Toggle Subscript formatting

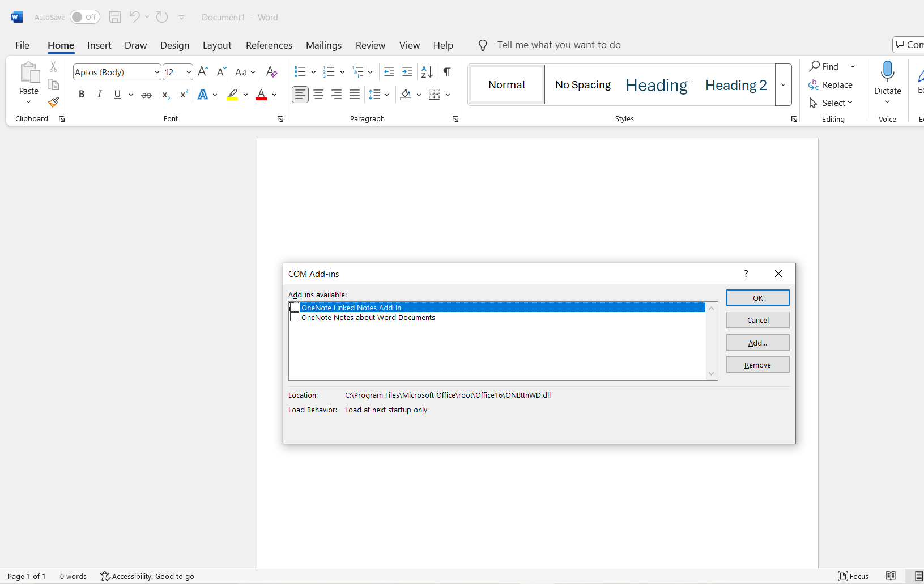165,95
